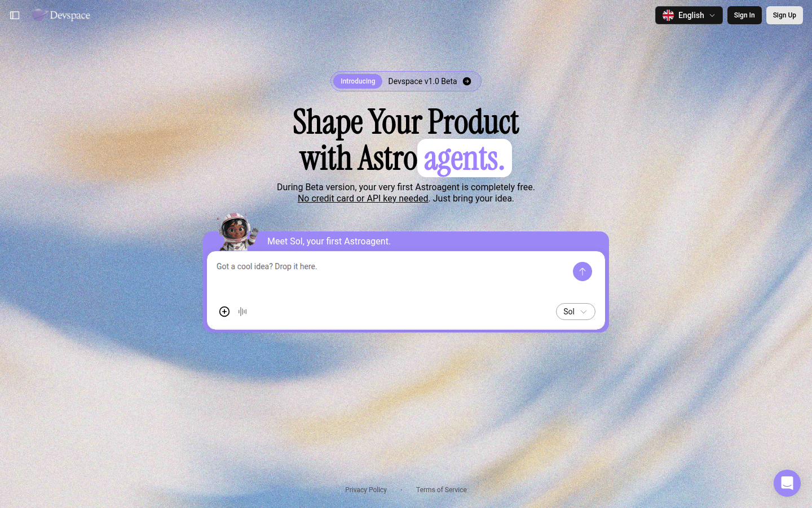Click the plus attachment icon
The width and height of the screenshot is (812, 508).
point(224,312)
